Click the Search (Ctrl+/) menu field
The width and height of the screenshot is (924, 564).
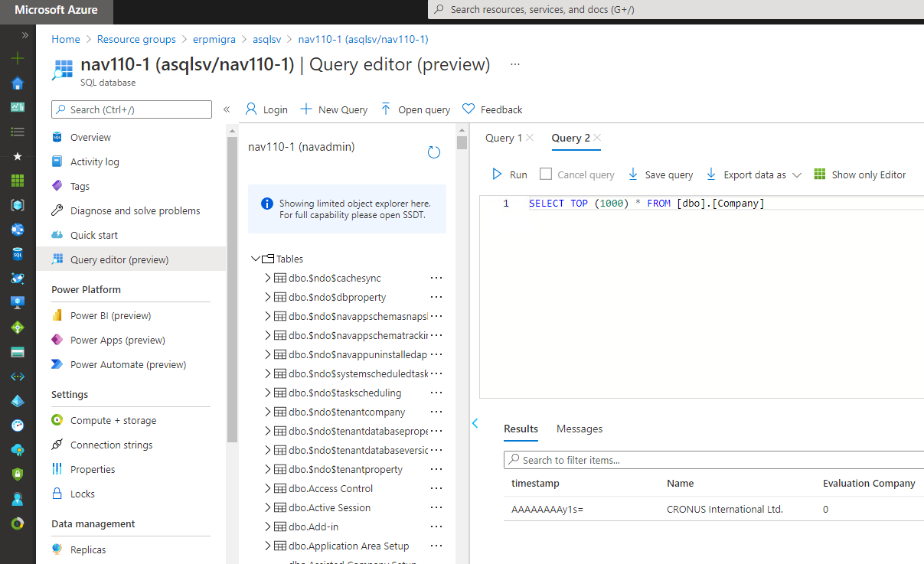pos(132,109)
